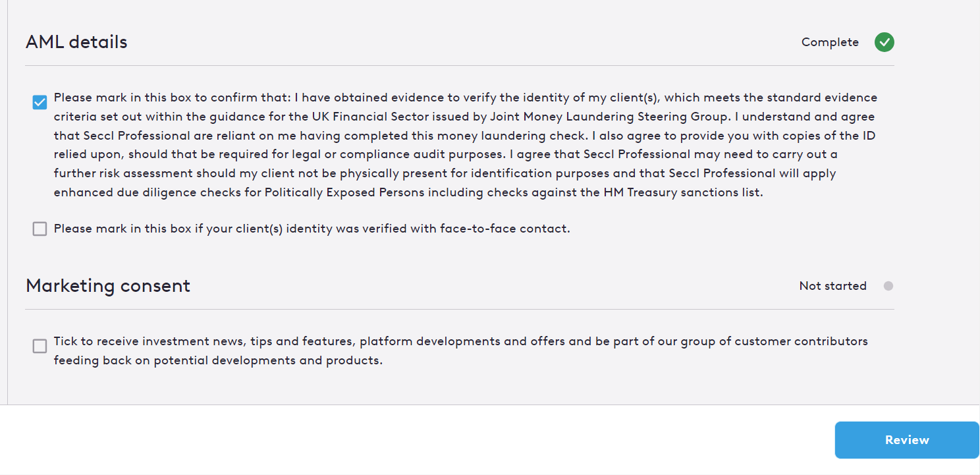Click the Complete status label
The image size is (980, 475).
pos(830,42)
